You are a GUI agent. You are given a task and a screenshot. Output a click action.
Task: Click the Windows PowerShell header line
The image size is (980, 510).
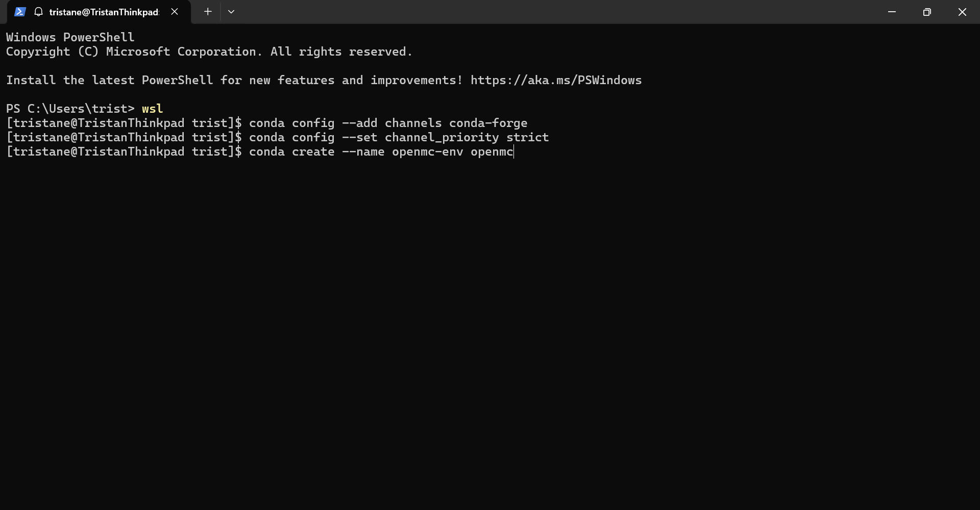coord(70,37)
